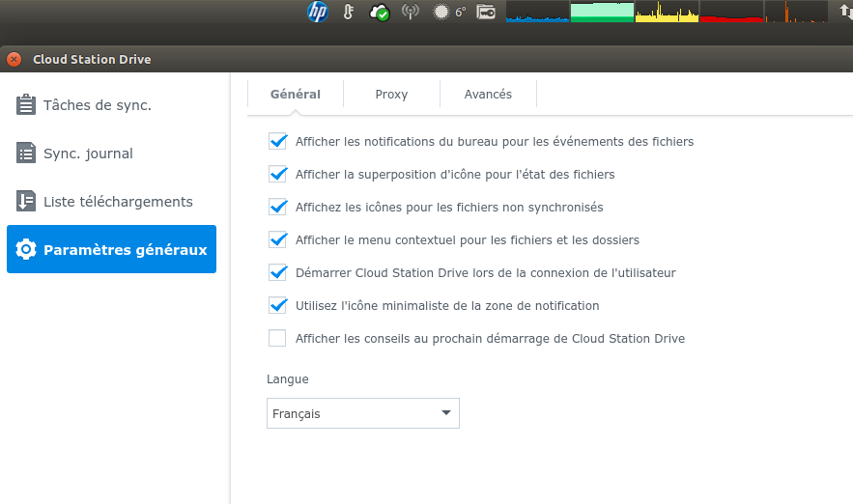Viewport: 853px width, 504px height.
Task: Click the HP icon in the top panel
Action: [x=318, y=12]
